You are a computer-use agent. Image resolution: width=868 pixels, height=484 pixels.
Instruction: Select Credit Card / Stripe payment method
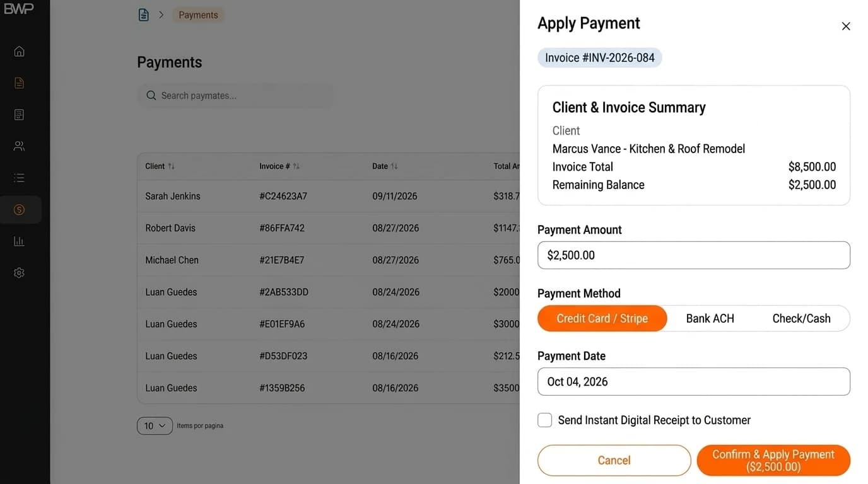pyautogui.click(x=602, y=318)
